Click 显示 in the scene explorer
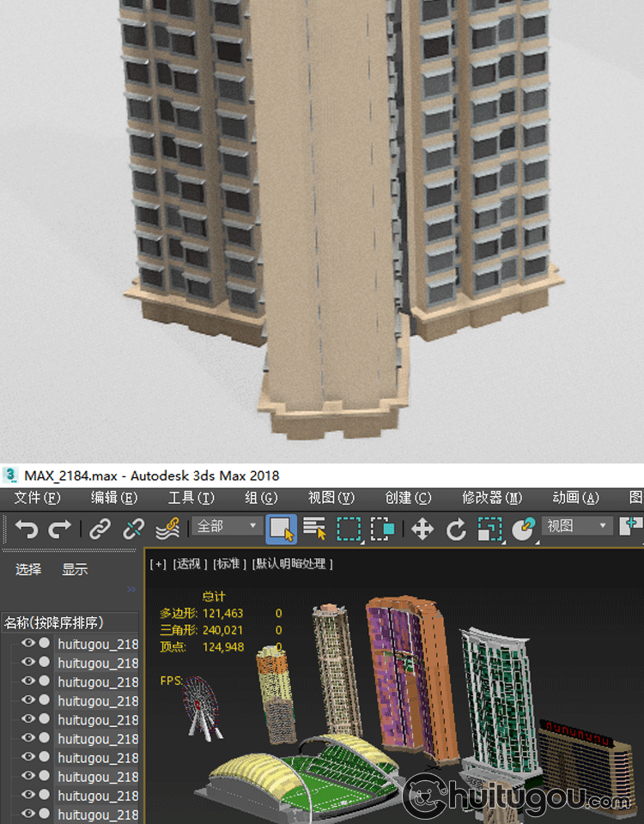 coord(75,569)
